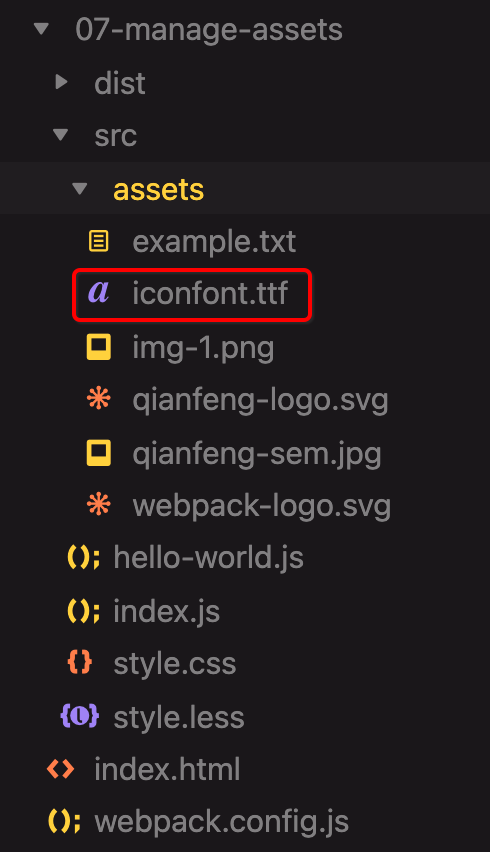This screenshot has width=490, height=852.
Task: Click the orange braces icon for style.css
Action: 80,663
